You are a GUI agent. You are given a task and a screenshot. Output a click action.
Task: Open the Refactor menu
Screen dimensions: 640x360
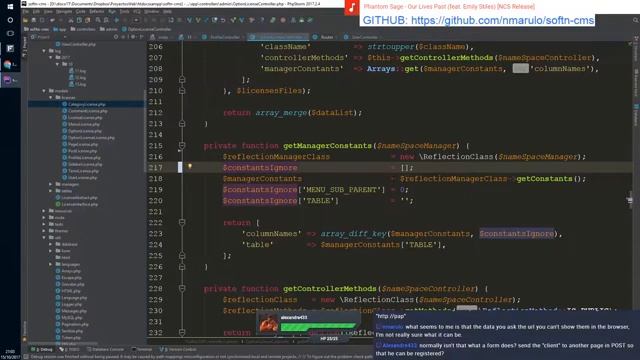click(97, 12)
